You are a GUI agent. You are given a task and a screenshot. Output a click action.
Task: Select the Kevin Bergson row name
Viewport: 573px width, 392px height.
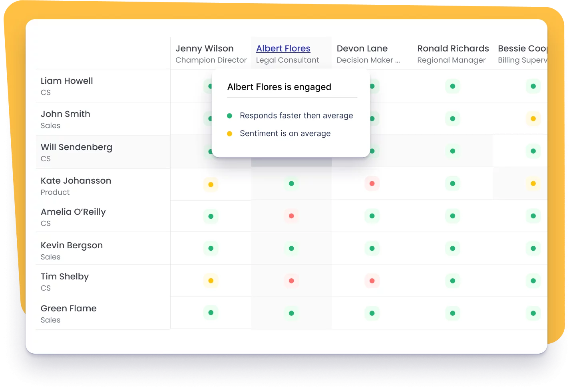(x=72, y=245)
